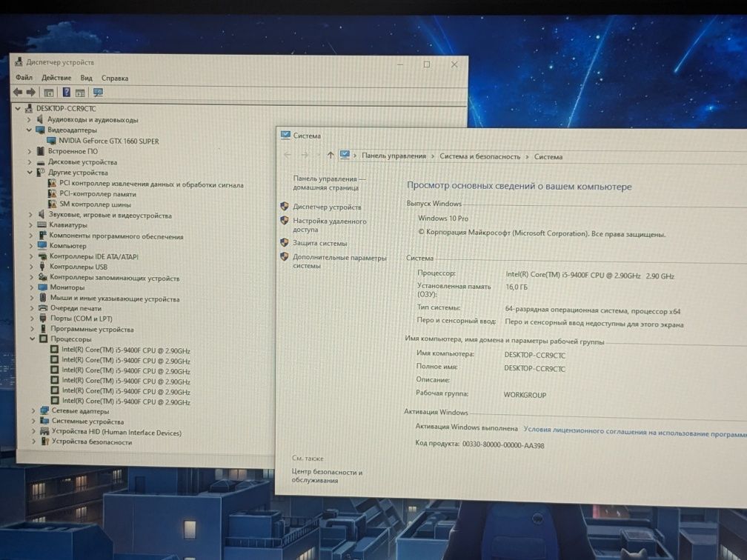Collapse the Процессоры category

(33, 339)
